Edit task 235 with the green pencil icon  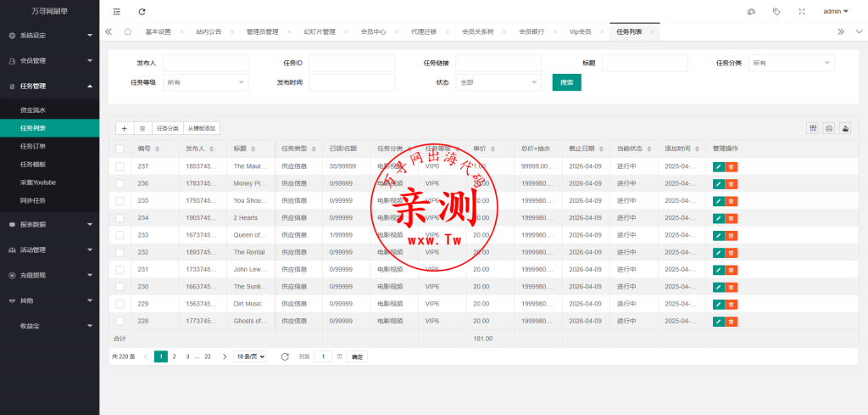coord(719,201)
